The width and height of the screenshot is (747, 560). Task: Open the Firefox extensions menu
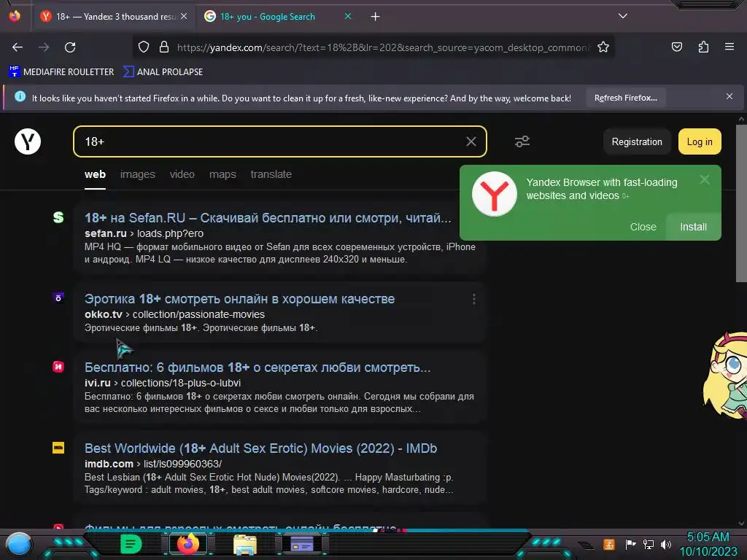click(703, 47)
